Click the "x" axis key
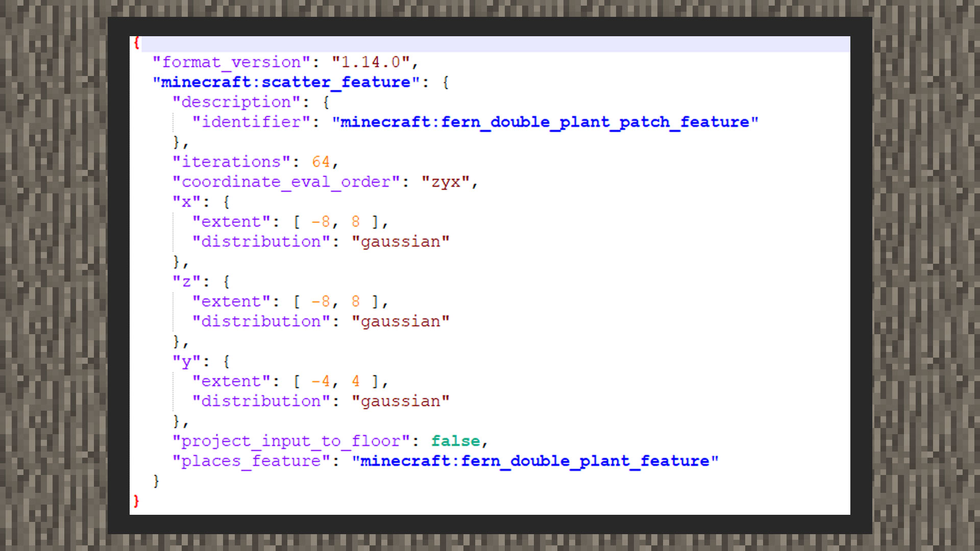 point(186,202)
